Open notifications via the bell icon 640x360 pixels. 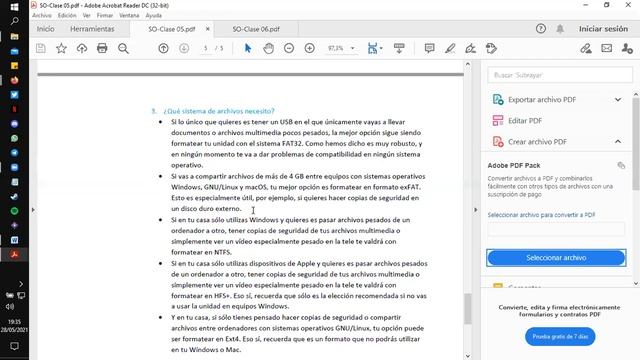click(x=560, y=29)
